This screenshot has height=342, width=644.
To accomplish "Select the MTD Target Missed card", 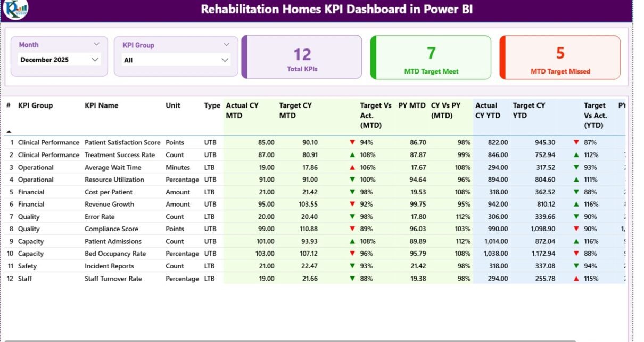I will pyautogui.click(x=560, y=58).
